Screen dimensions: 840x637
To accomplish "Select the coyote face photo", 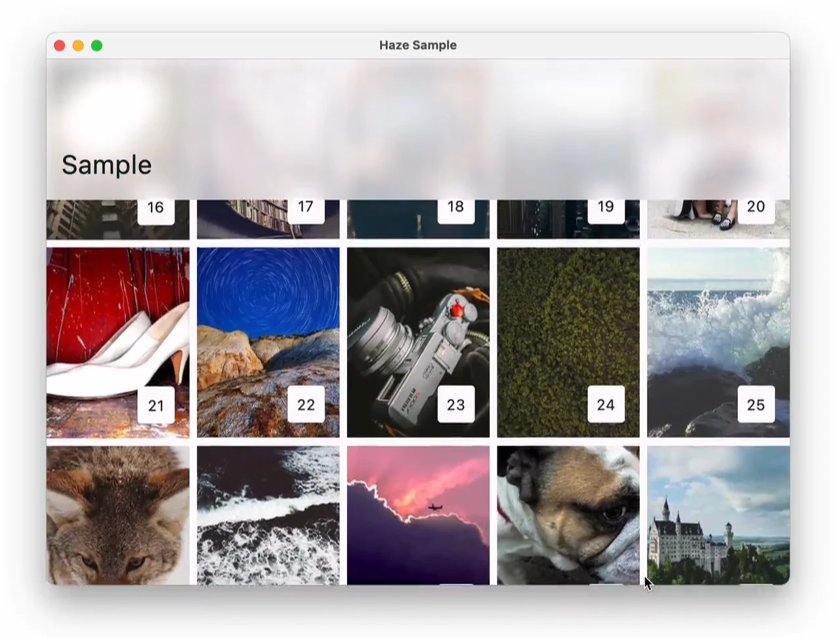I will click(117, 515).
